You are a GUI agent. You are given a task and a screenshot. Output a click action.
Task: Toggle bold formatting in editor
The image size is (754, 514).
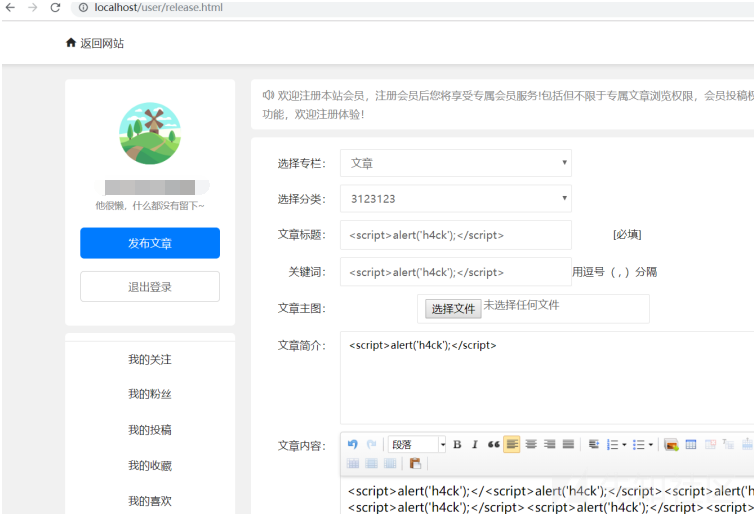[457, 444]
